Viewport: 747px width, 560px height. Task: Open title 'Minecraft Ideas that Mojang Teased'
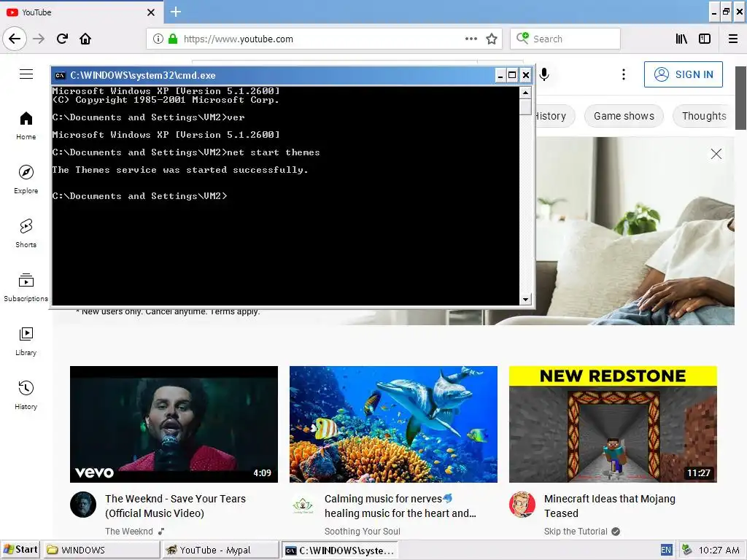[610, 506]
